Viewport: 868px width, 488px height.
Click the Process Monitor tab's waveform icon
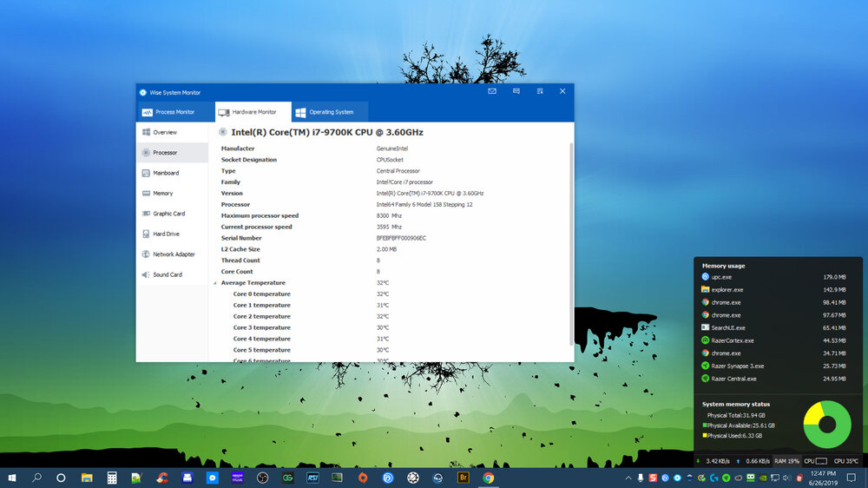pos(148,112)
